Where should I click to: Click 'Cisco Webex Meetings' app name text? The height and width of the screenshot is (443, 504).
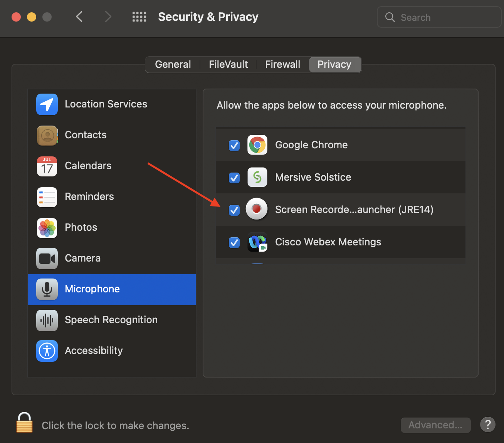[328, 242]
